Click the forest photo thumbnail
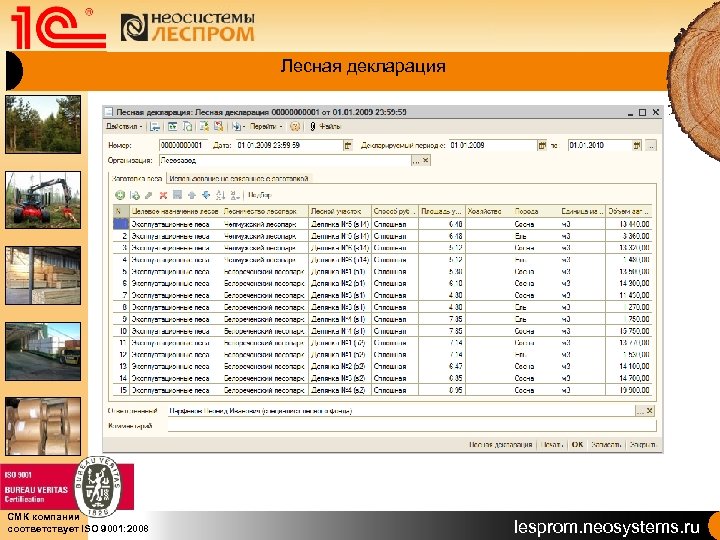 coord(43,124)
